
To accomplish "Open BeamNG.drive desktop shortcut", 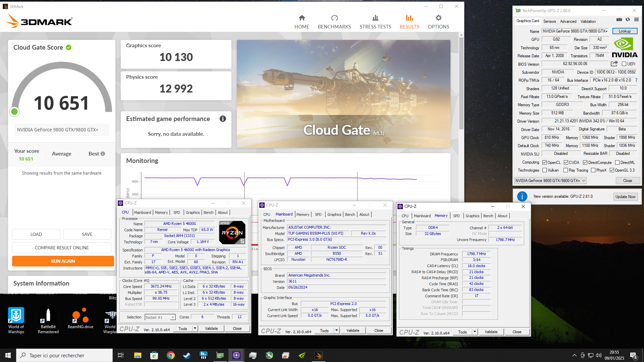I will pos(80,318).
